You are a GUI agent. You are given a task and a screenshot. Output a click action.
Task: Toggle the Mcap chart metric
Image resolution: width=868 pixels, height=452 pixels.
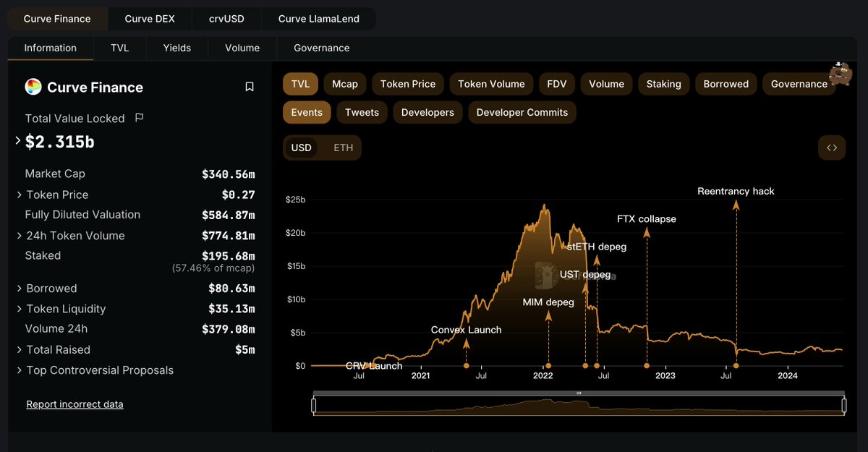pyautogui.click(x=345, y=84)
